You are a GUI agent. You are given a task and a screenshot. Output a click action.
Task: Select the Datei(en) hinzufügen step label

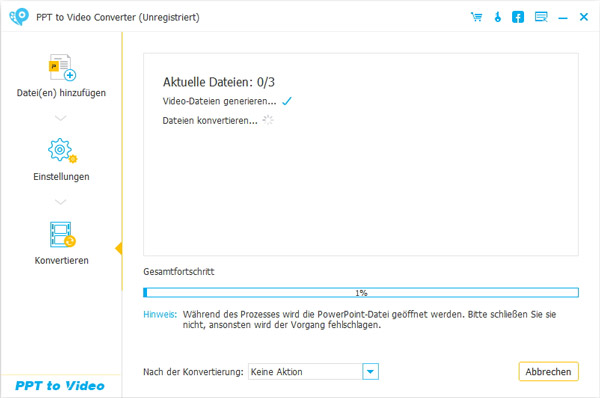click(61, 93)
